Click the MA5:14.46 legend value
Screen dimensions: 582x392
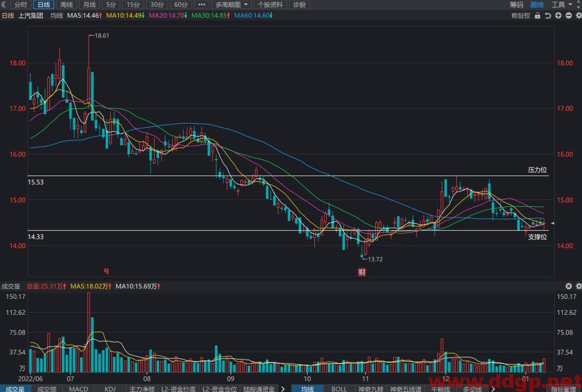85,15
